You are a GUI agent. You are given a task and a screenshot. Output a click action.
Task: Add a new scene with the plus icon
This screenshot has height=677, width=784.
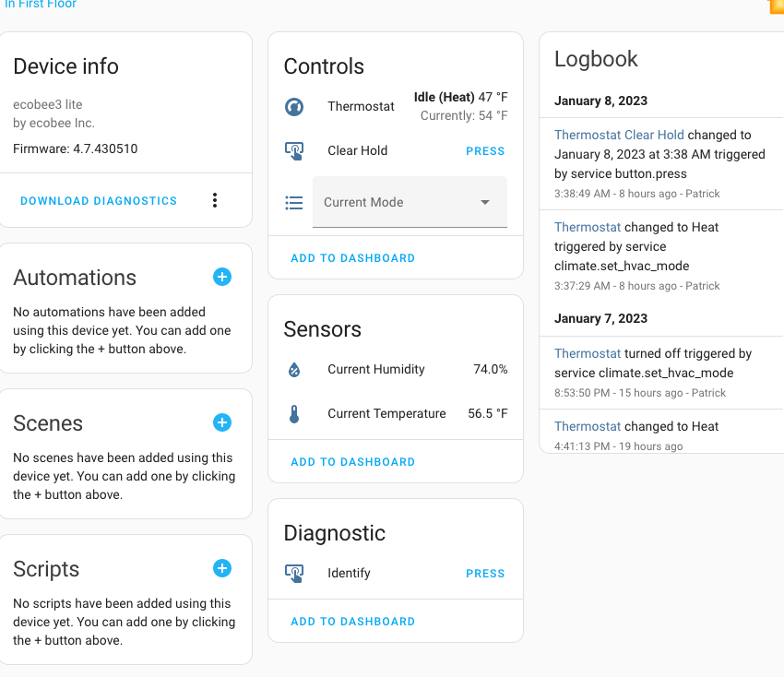[x=222, y=422]
